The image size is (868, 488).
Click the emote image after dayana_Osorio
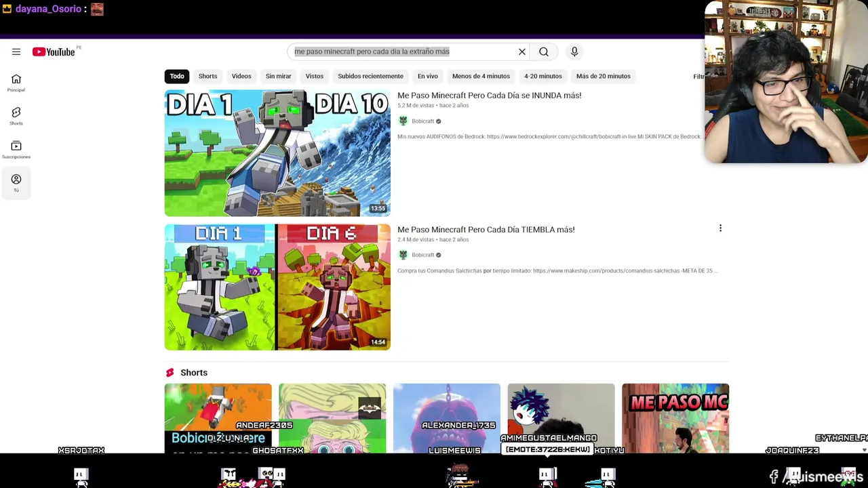[97, 9]
